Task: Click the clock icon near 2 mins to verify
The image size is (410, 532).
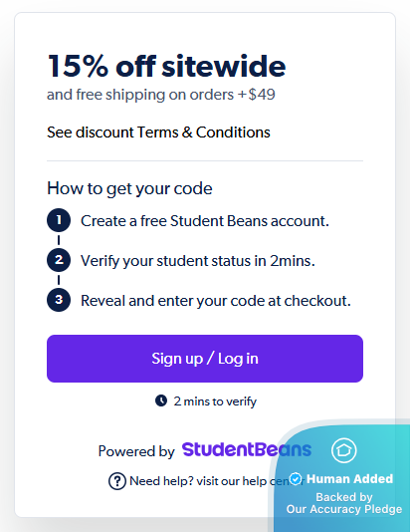Action: 161,400
